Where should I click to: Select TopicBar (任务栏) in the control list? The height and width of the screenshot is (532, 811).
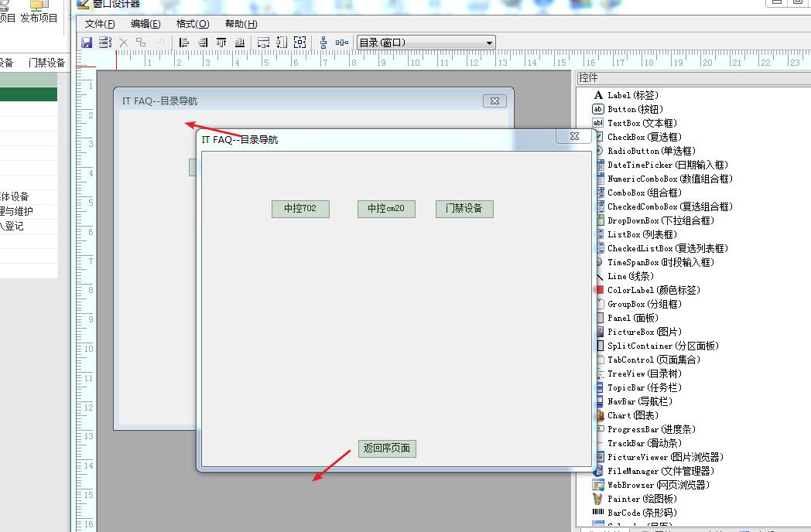click(644, 387)
